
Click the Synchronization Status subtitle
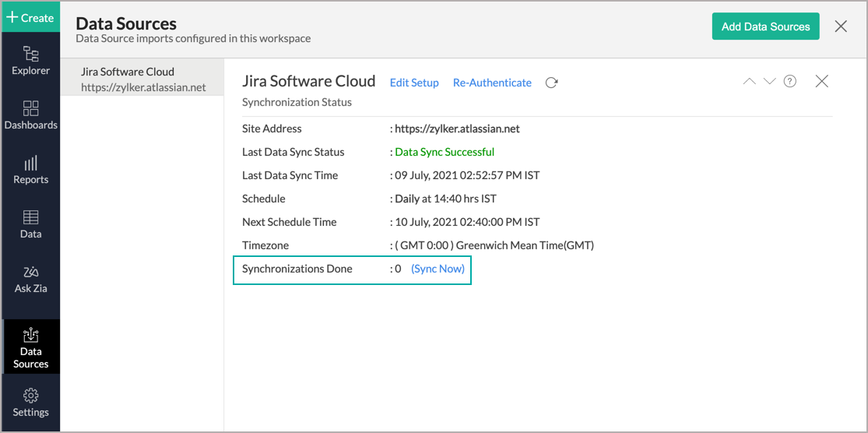297,103
